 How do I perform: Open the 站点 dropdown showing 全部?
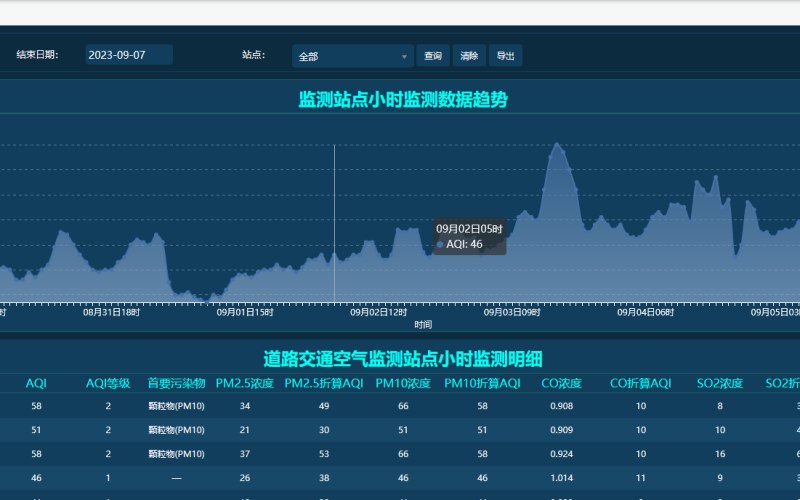click(353, 56)
